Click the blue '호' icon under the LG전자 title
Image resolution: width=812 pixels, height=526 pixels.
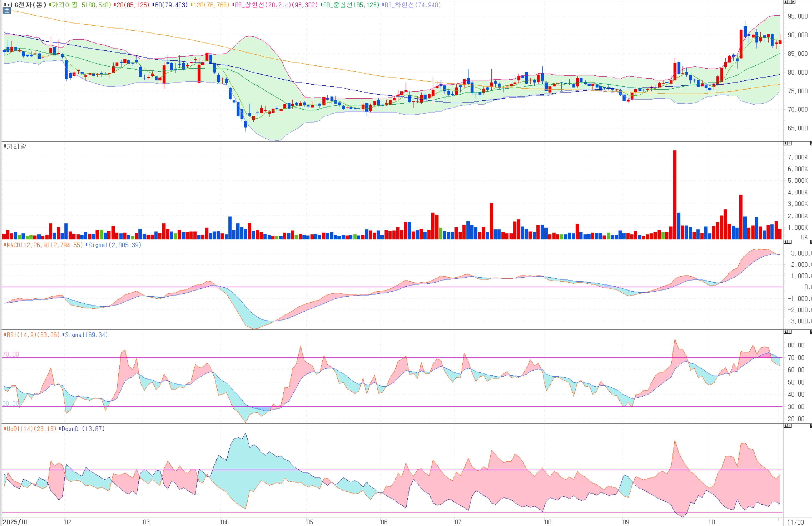tap(6, 11)
